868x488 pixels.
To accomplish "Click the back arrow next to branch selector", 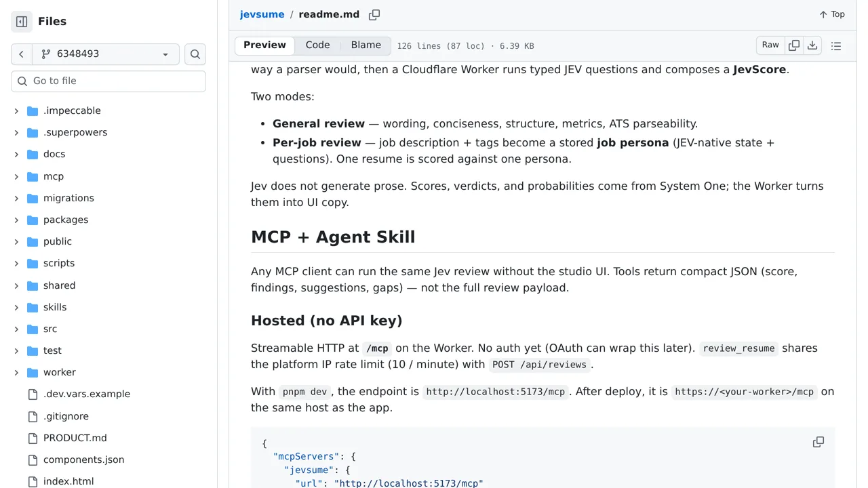I will click(x=21, y=54).
